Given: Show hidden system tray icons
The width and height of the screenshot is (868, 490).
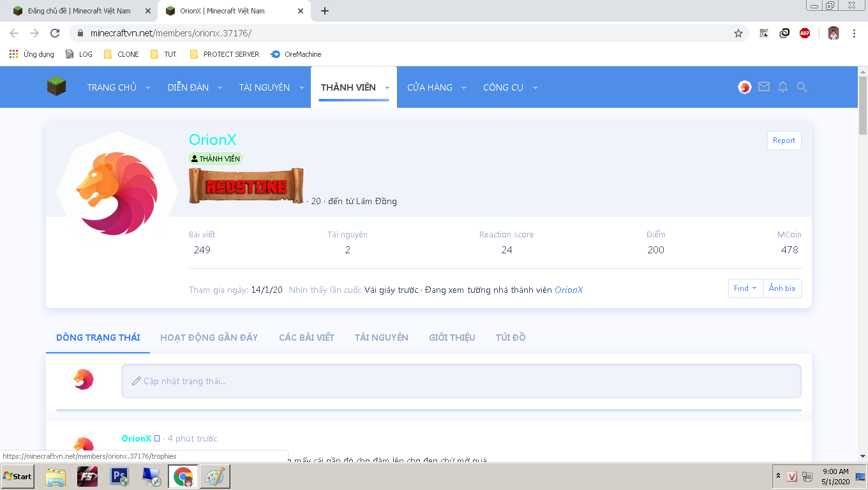Looking at the screenshot, I should click(x=778, y=476).
